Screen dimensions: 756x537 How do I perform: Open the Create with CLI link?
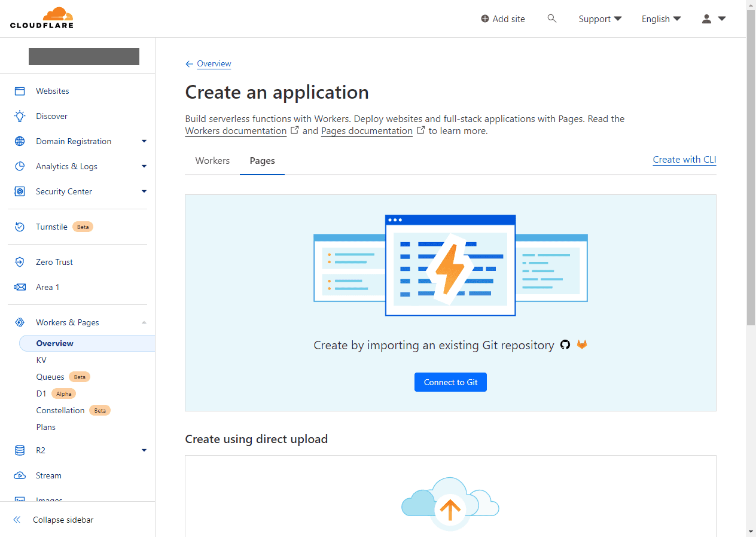[x=684, y=160]
